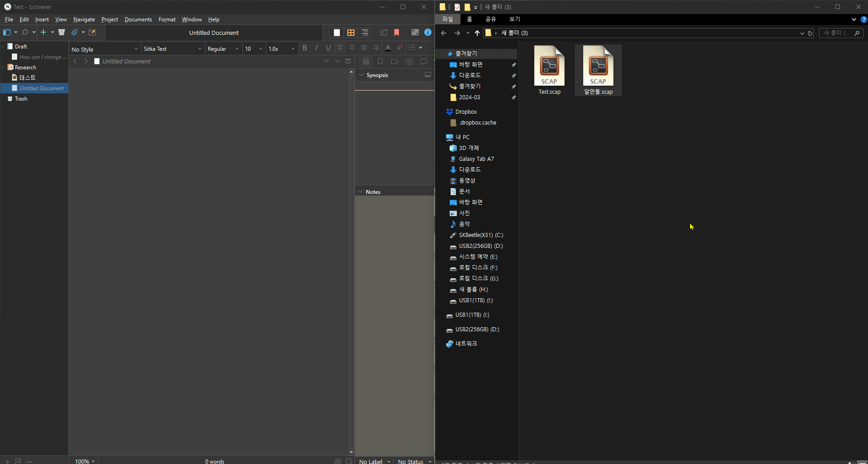The height and width of the screenshot is (464, 868).
Task: Add a new document with the green plus icon
Action: point(43,32)
